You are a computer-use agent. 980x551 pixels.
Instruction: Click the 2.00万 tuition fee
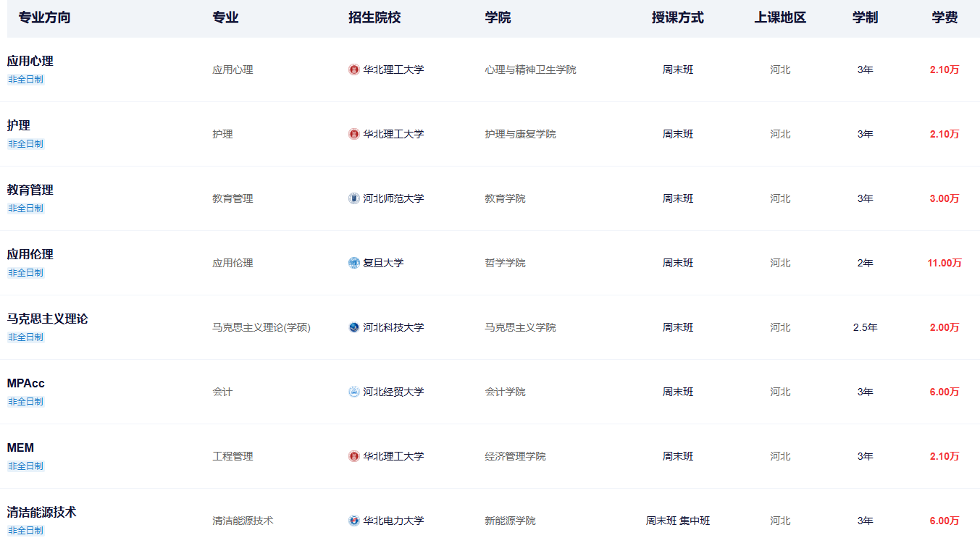click(x=945, y=327)
